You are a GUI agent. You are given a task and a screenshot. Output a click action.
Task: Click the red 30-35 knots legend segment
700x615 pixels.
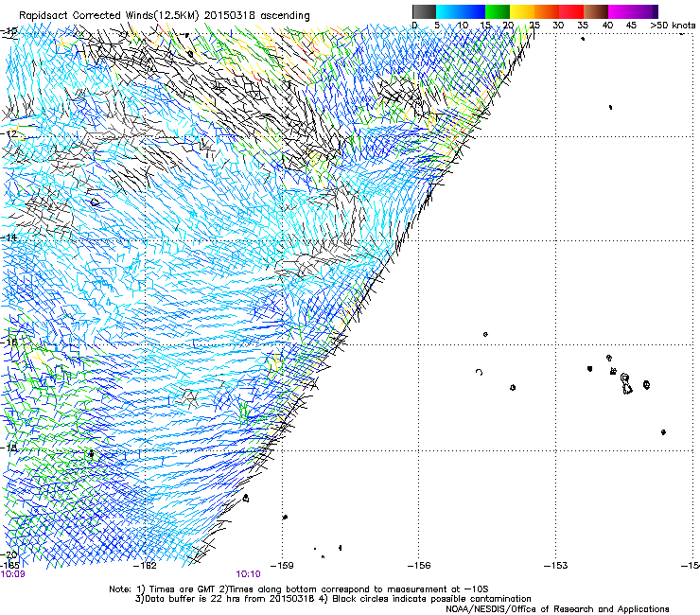(x=571, y=11)
